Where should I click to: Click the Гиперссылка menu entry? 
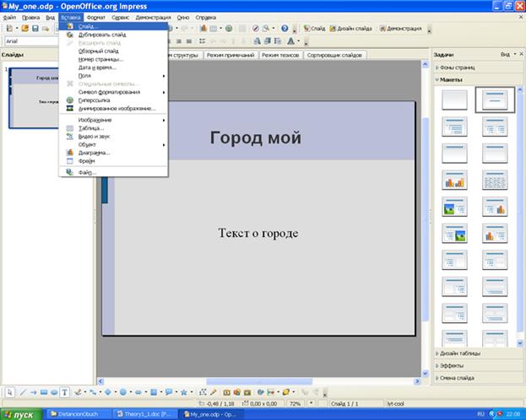click(95, 100)
